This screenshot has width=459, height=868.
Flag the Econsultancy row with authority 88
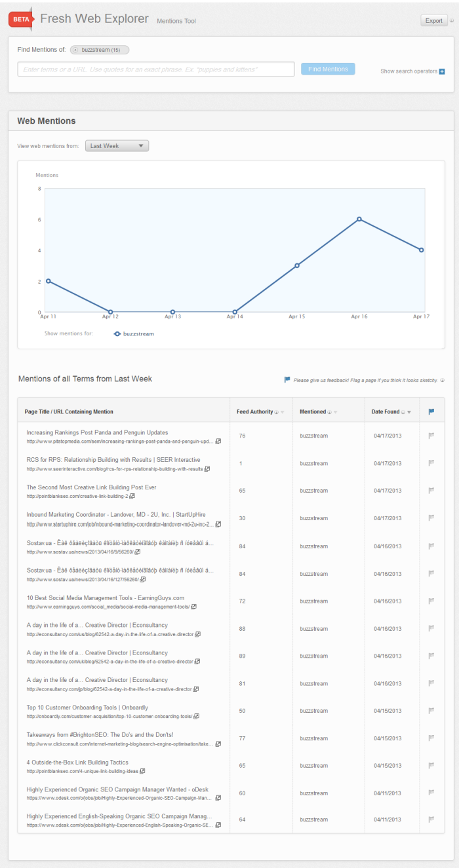(x=431, y=628)
